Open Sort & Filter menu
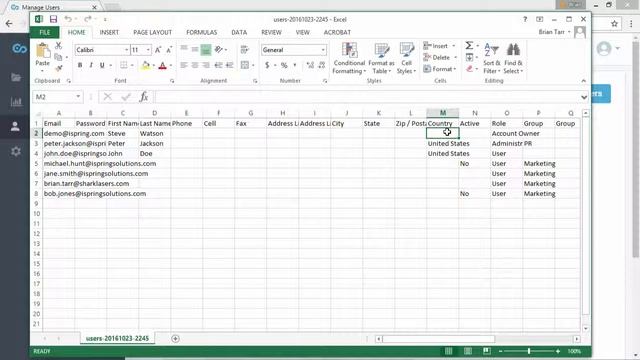 491,58
